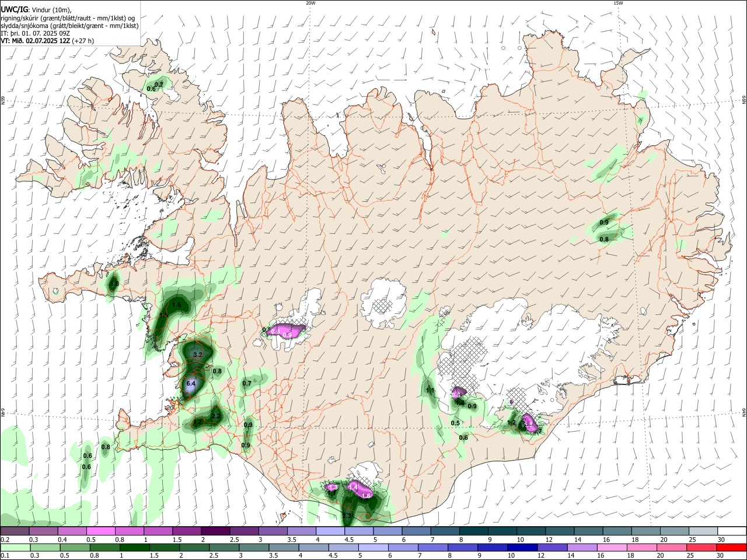Screen dimensions: 747x560
Task: Click the '3.2' precipitation value on the map
Action: coord(198,355)
